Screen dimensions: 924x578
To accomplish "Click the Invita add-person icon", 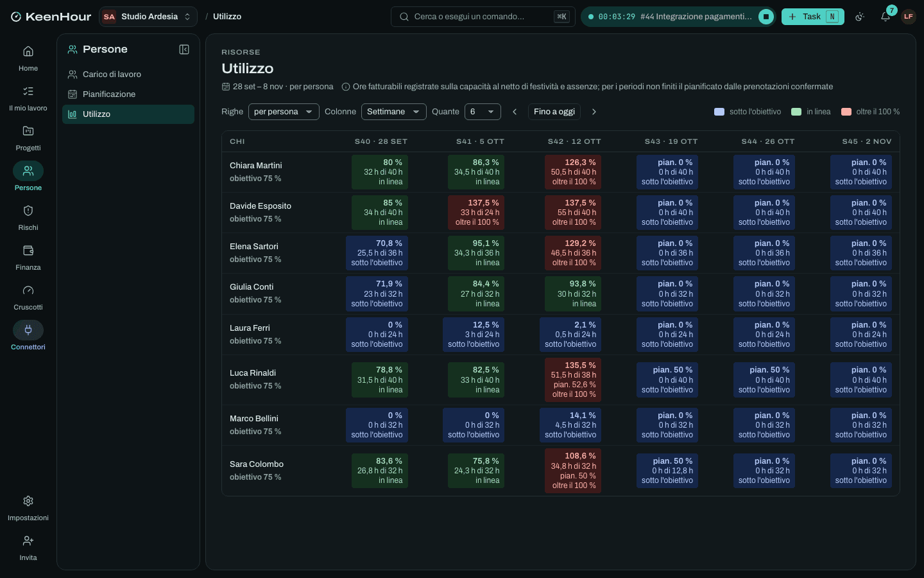I will (28, 541).
